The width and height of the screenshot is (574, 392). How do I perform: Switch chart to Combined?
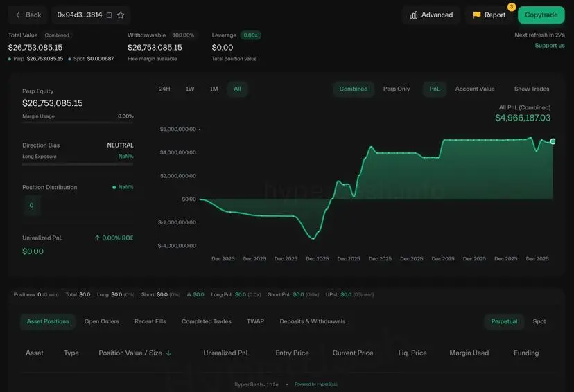354,89
